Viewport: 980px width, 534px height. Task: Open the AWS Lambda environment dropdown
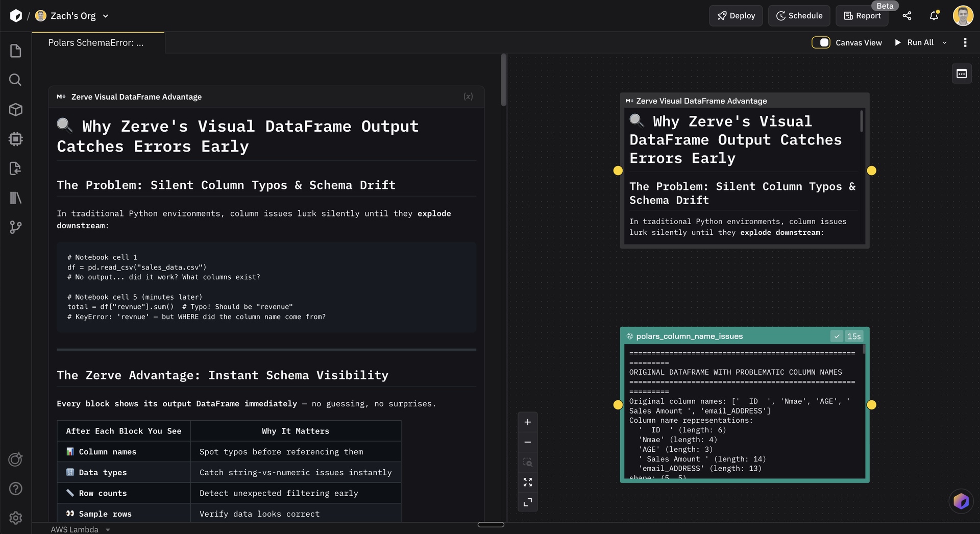tap(81, 529)
